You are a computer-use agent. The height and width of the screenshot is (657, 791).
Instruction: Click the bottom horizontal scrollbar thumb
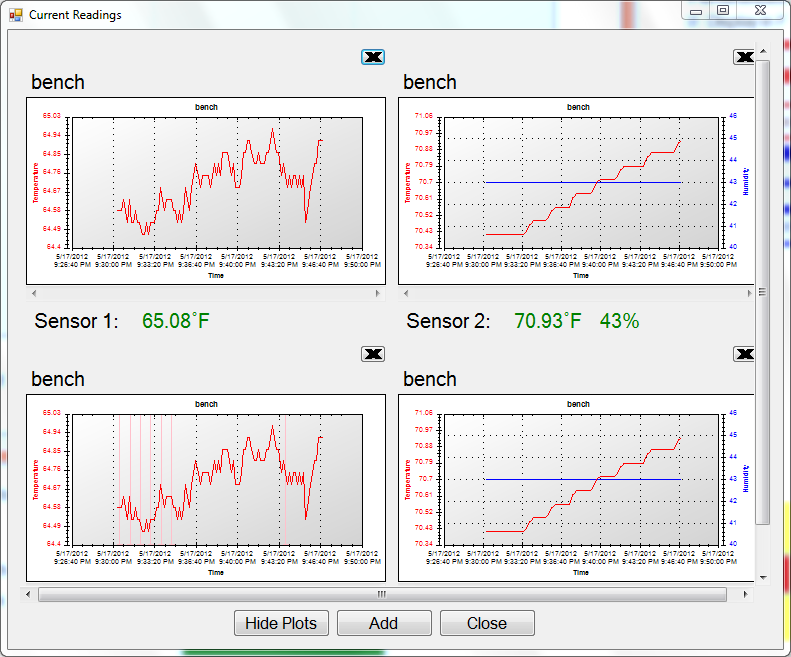click(x=382, y=594)
